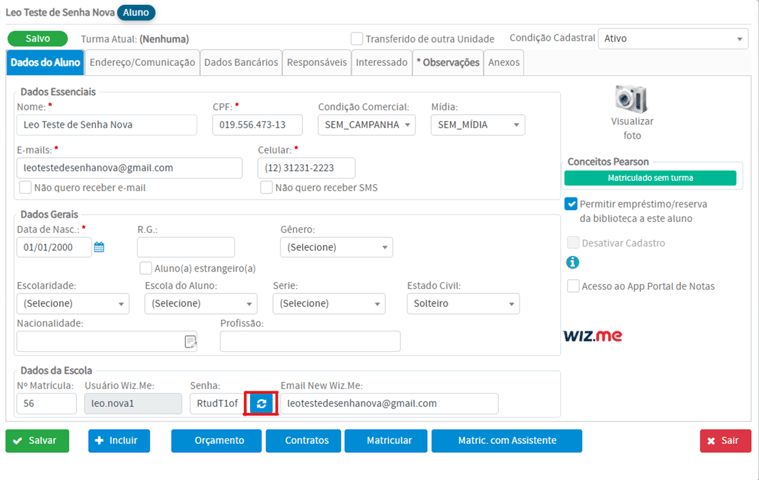The height and width of the screenshot is (480, 759).
Task: Click the green Salvar button
Action: coord(37,440)
